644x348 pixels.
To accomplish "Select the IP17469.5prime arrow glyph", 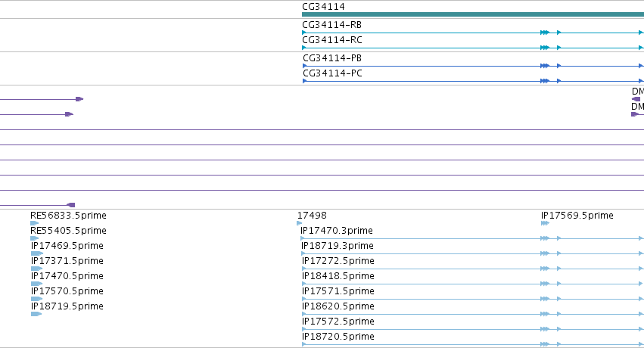I will tap(37, 253).
